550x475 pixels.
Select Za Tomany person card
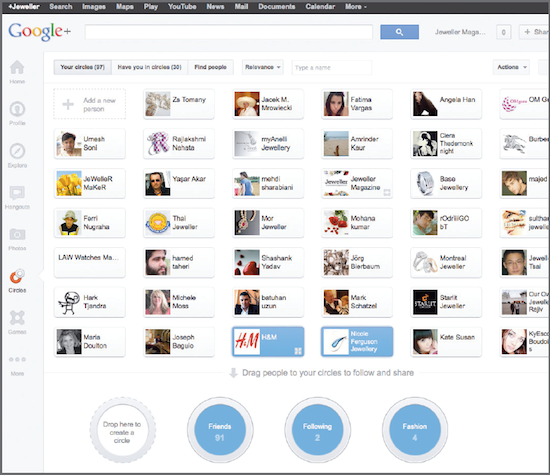click(x=179, y=104)
